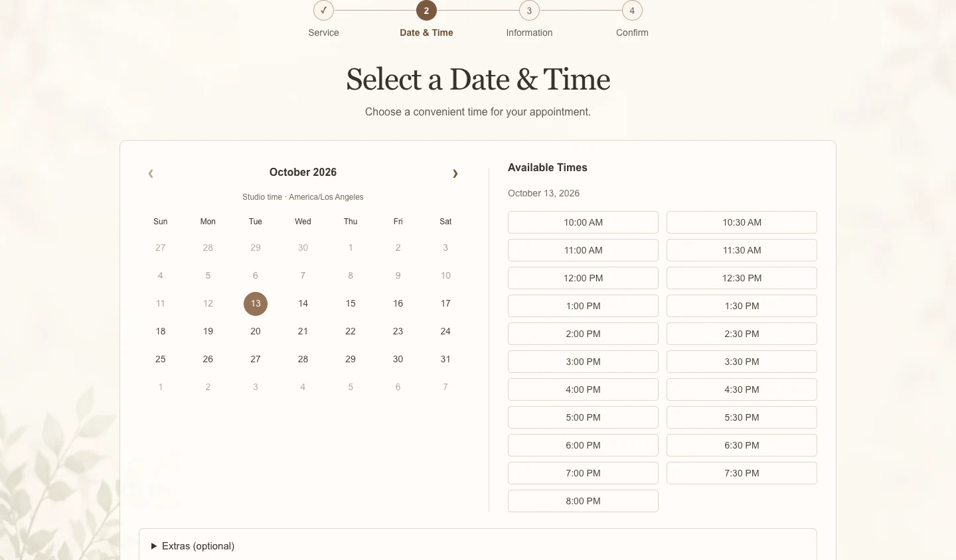Select 6:30 PM time slot
This screenshot has height=560, width=956.
742,445
